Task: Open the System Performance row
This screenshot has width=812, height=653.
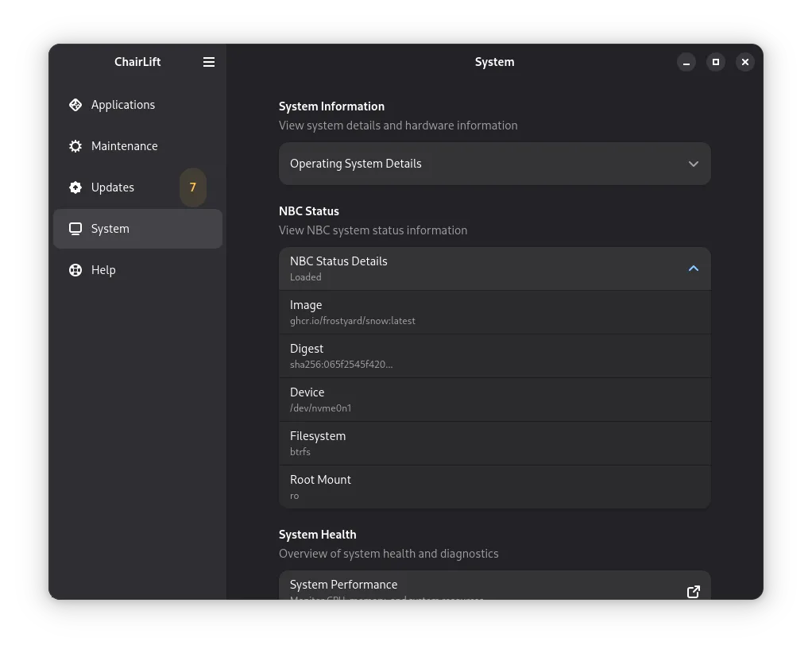Action: click(494, 585)
